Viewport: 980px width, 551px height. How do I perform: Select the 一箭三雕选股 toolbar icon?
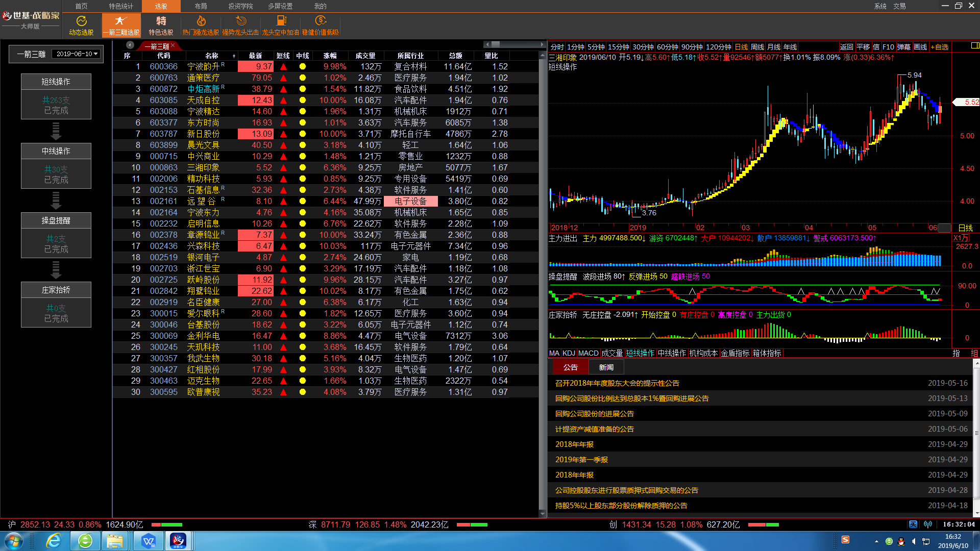tap(121, 25)
